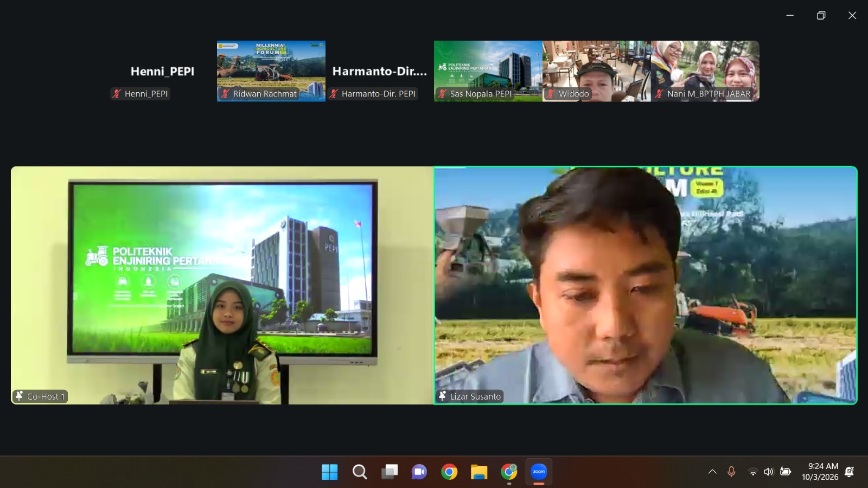
Task: Click the muted mic icon on Ridwan Rachmat
Action: tap(225, 94)
